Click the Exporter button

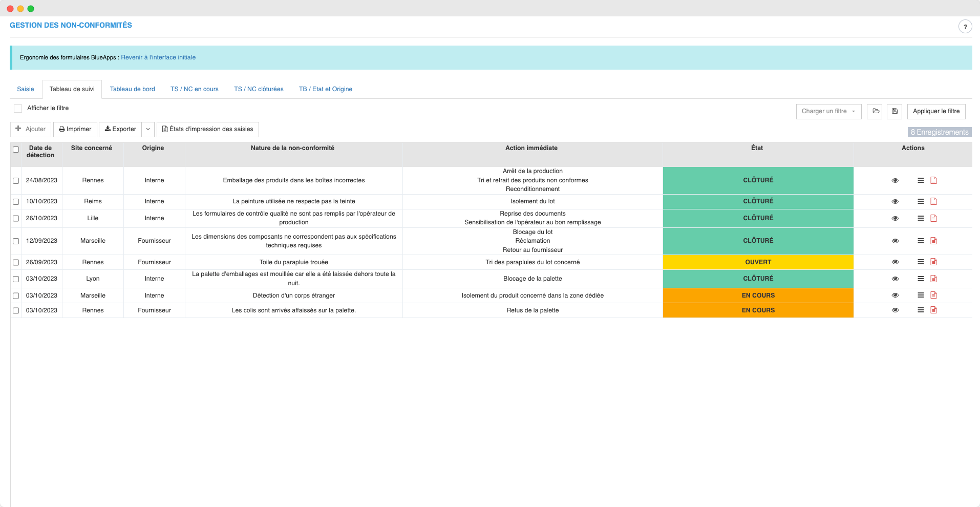(120, 129)
